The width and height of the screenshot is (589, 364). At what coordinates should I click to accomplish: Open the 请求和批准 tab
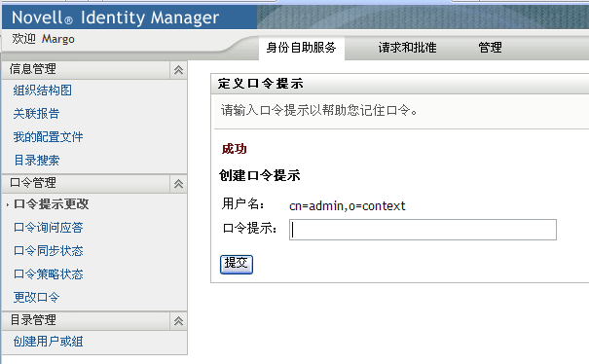[x=407, y=48]
